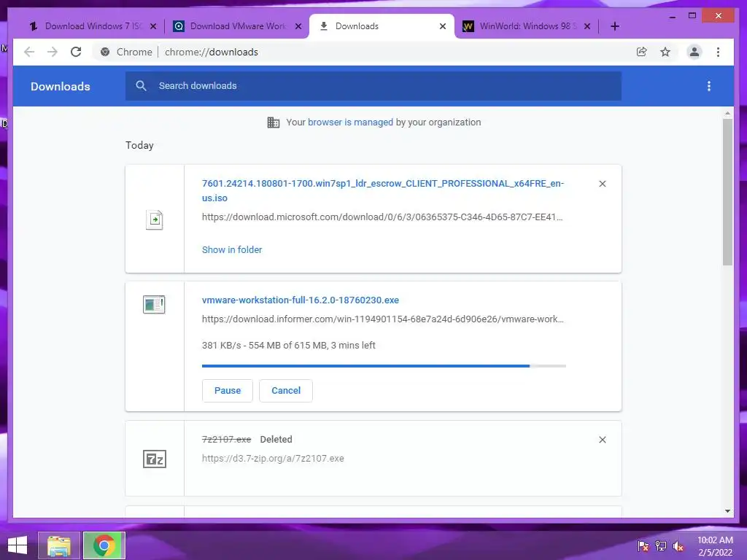
Task: Click the scrollbar down arrow
Action: point(727,511)
